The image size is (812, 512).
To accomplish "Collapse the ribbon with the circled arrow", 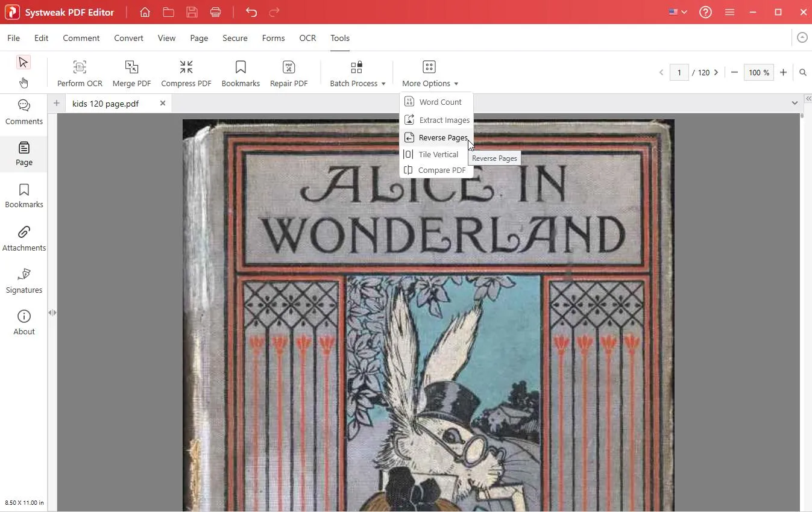I will 802,37.
